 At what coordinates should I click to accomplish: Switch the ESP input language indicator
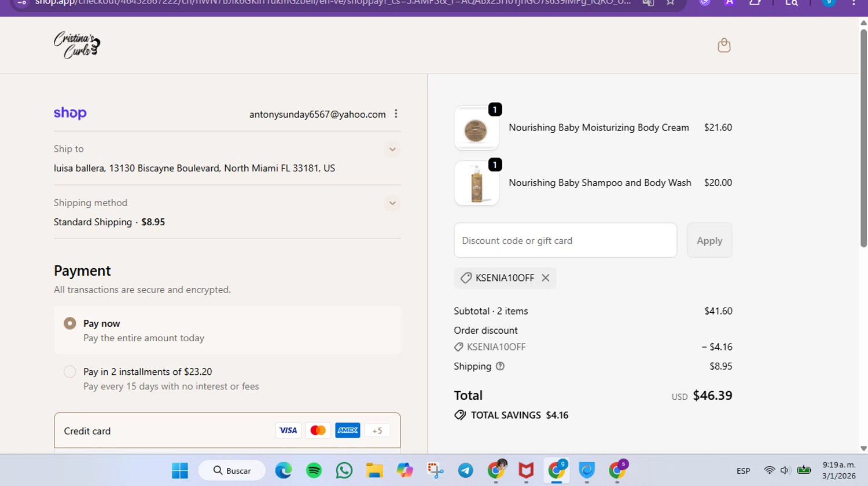pos(743,471)
